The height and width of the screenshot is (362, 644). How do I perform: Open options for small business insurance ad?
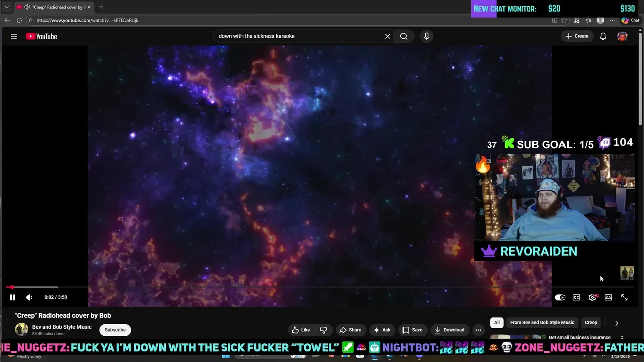622,338
